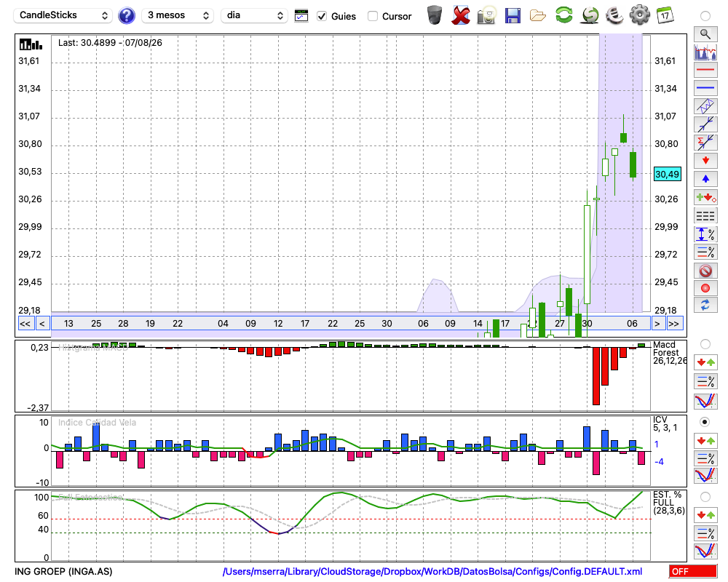The height and width of the screenshot is (582, 728).
Task: Jump to chart start with '<<' button
Action: (x=25, y=324)
